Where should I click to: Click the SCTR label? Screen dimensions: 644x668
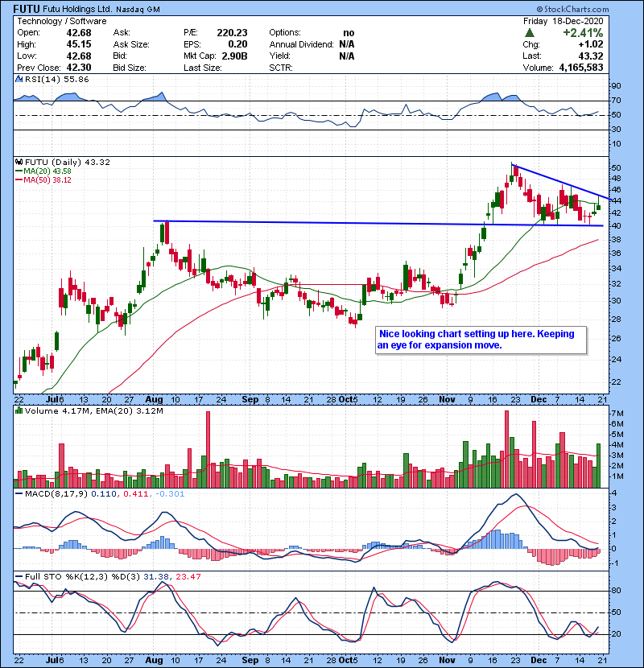coord(281,68)
